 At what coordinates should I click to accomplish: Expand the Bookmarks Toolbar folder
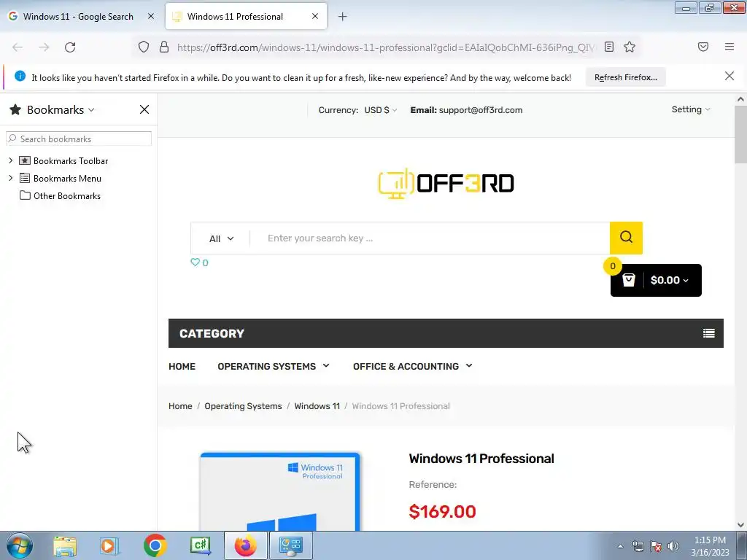(x=11, y=160)
